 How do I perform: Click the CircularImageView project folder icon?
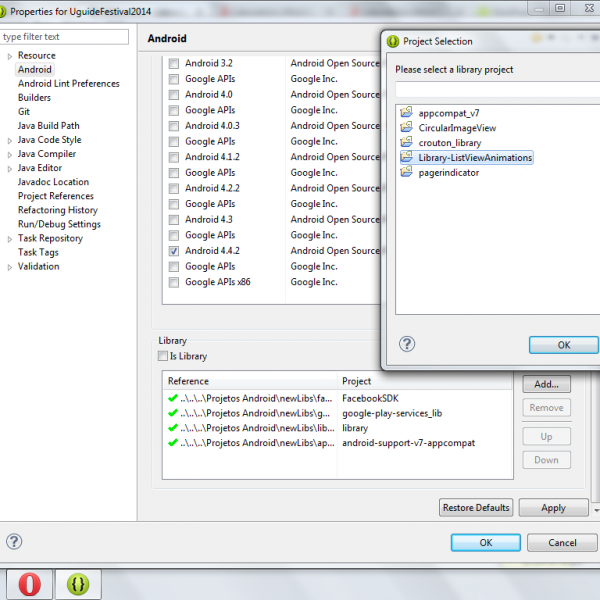[406, 127]
